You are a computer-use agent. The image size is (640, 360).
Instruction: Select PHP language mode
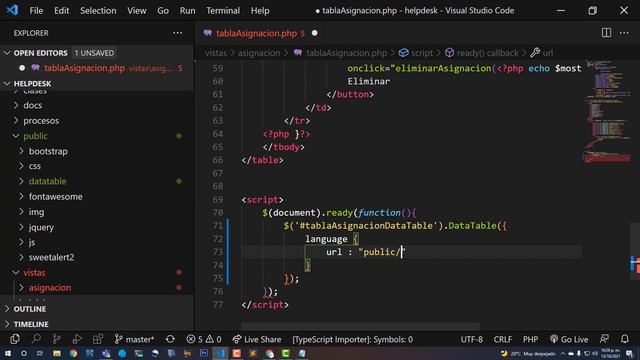pyautogui.click(x=530, y=339)
